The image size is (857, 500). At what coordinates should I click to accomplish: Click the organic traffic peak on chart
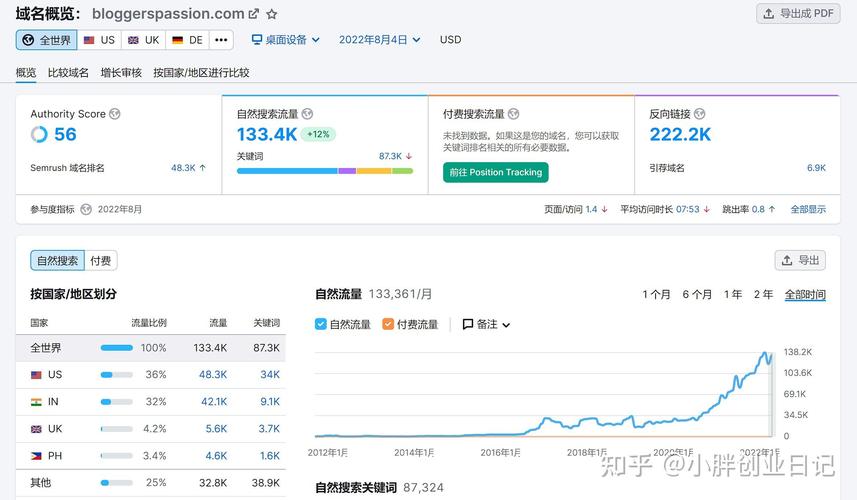[x=765, y=353]
